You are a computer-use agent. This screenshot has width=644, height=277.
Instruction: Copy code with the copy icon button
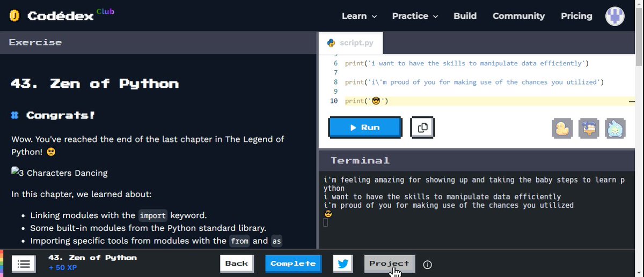tap(422, 127)
